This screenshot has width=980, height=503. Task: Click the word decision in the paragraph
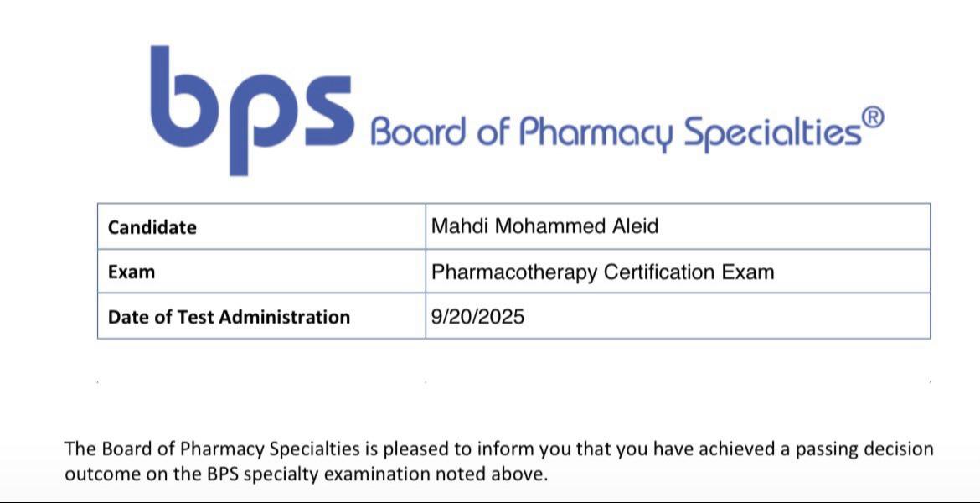coord(897,449)
